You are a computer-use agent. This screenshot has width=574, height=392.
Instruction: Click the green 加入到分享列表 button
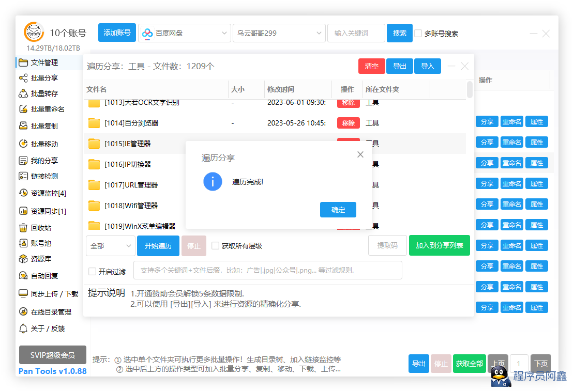click(439, 246)
